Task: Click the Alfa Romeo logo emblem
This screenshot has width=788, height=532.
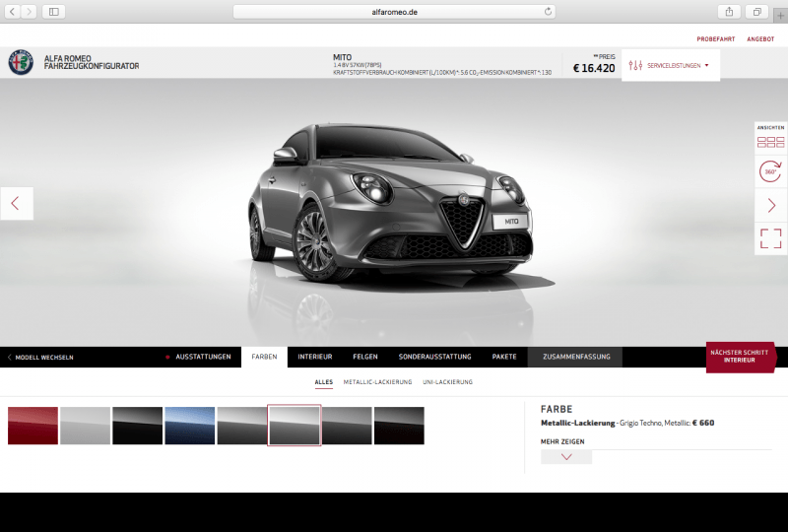Action: [x=21, y=62]
